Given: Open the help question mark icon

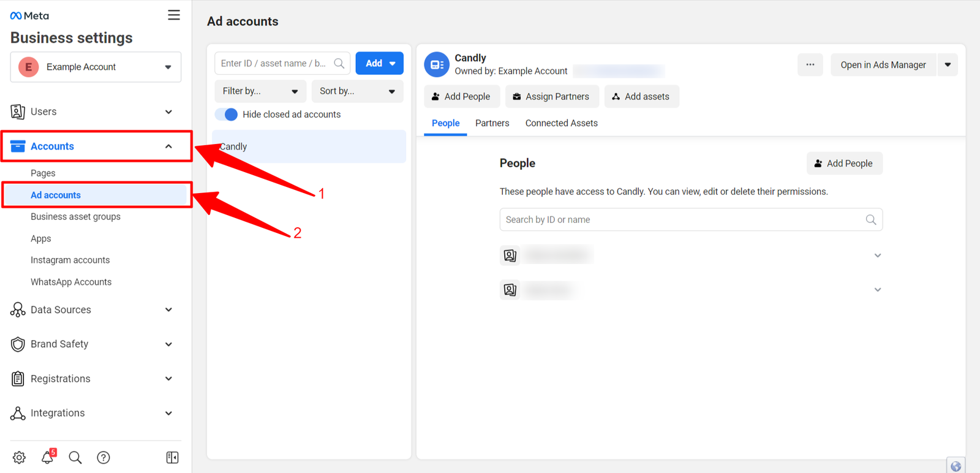Looking at the screenshot, I should (x=104, y=458).
